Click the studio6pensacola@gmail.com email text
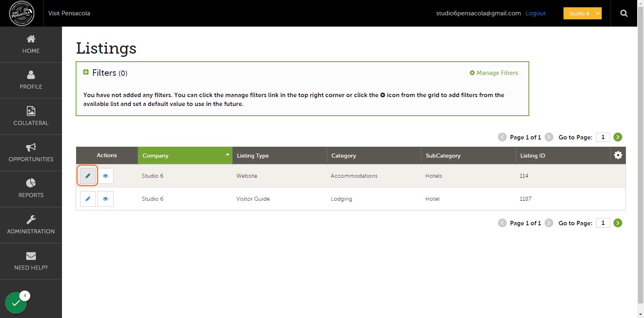This screenshot has height=318, width=644. click(478, 13)
